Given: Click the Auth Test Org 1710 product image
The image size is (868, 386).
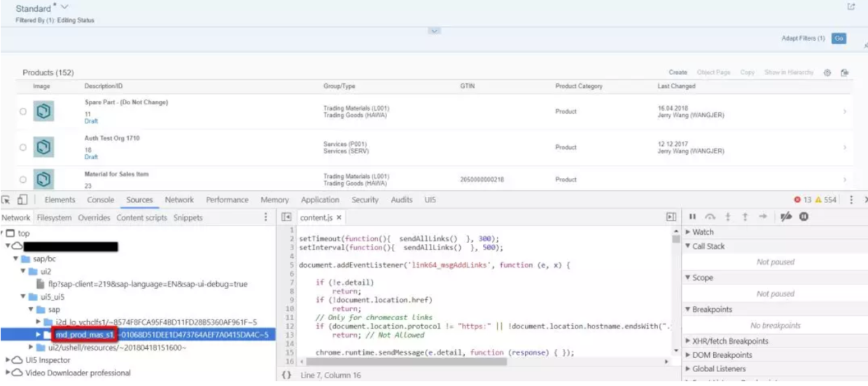Looking at the screenshot, I should 45,147.
